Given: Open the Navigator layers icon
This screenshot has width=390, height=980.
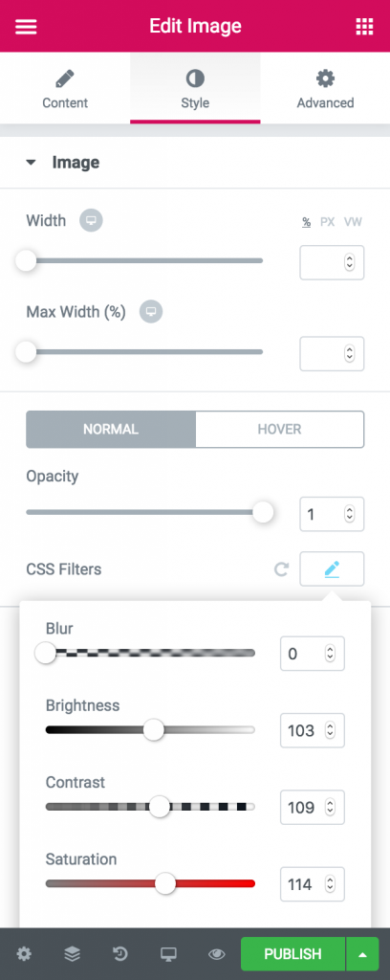Looking at the screenshot, I should (72, 954).
